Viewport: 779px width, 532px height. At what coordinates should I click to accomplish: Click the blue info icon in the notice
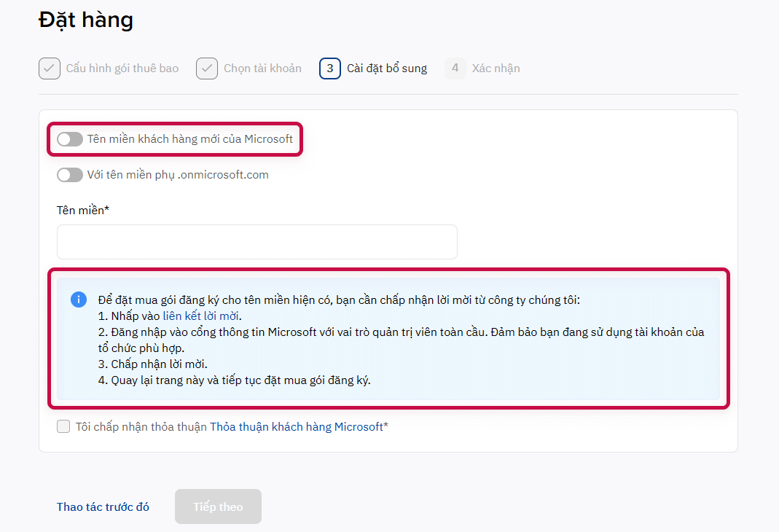pos(79,300)
